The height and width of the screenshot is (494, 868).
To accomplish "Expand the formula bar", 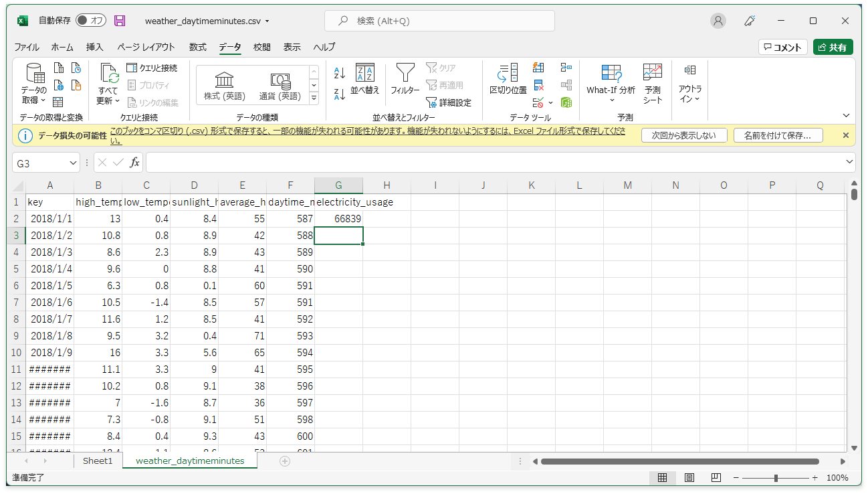I will pos(850,162).
